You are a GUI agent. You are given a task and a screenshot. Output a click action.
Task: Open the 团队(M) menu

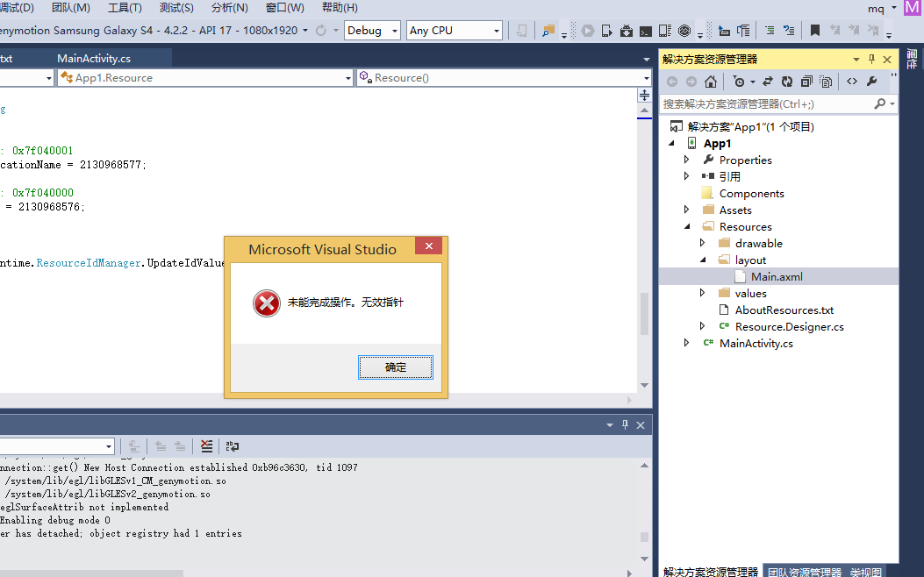point(71,8)
